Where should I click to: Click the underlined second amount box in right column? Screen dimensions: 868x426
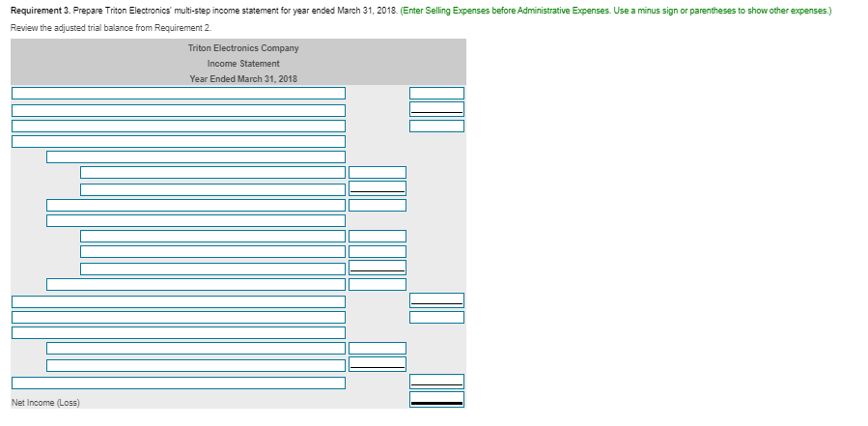[436, 109]
